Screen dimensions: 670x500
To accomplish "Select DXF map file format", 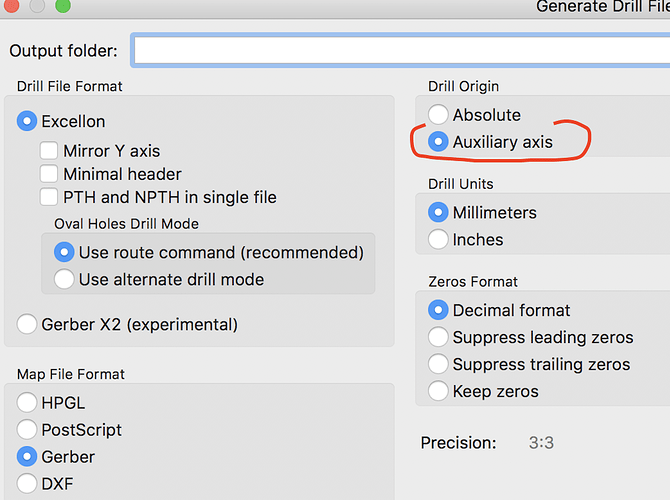I will 28,484.
